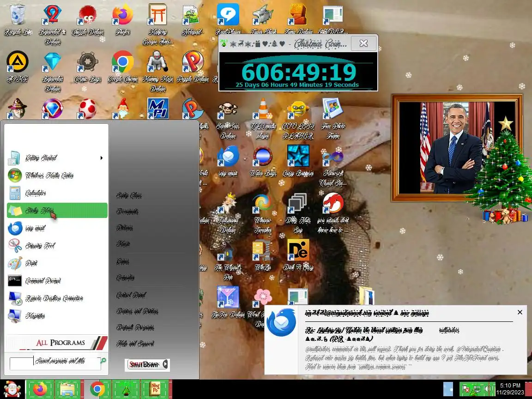Expand the Shut Down options arrow
The image size is (532, 399).
pos(166,365)
